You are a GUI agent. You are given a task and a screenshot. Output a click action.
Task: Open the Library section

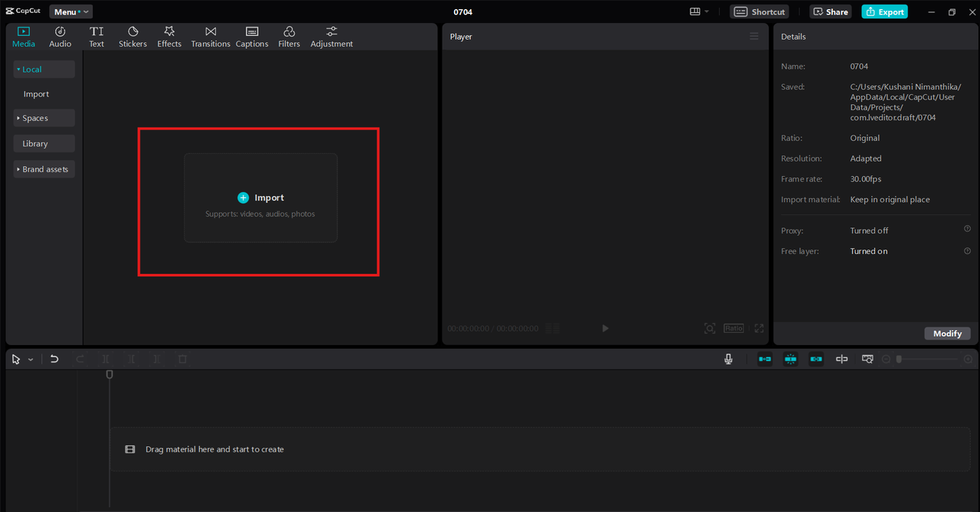coord(44,143)
